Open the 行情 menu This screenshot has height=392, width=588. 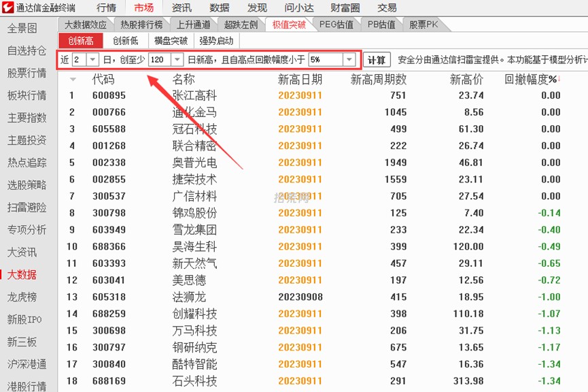(x=106, y=8)
